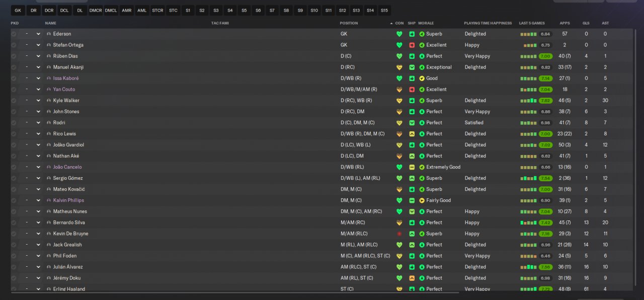Image resolution: width=644 pixels, height=300 pixels.
Task: Click Bernardo Silva's last five games form bars
Action: tap(528, 223)
